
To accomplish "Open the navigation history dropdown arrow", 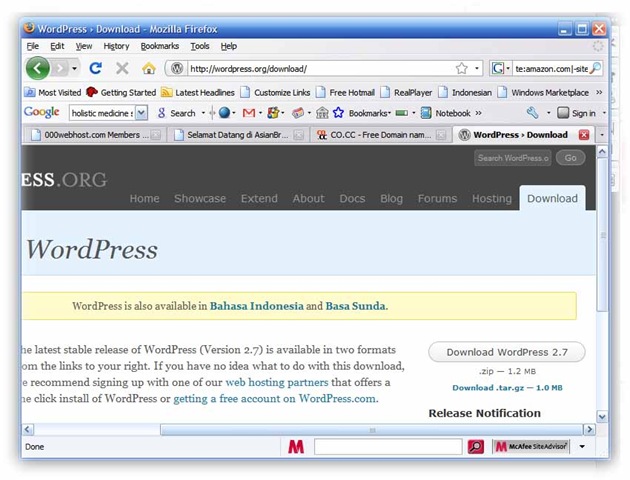I will coord(74,69).
